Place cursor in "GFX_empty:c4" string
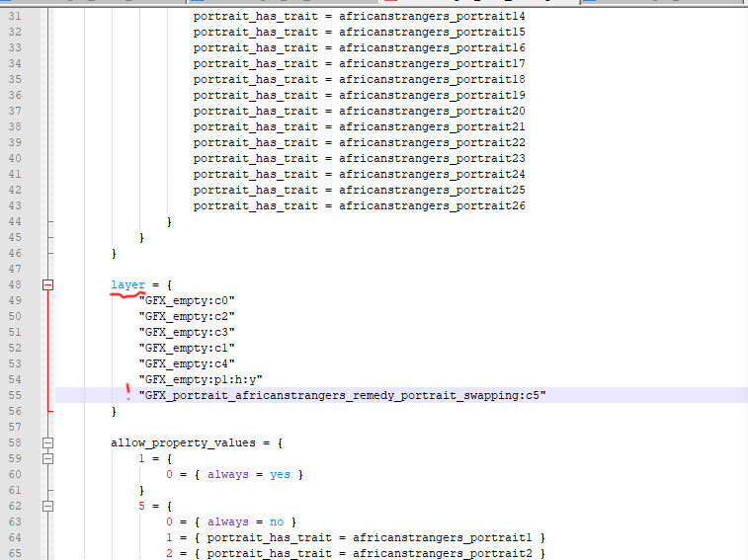This screenshot has height=560, width=748. point(187,363)
